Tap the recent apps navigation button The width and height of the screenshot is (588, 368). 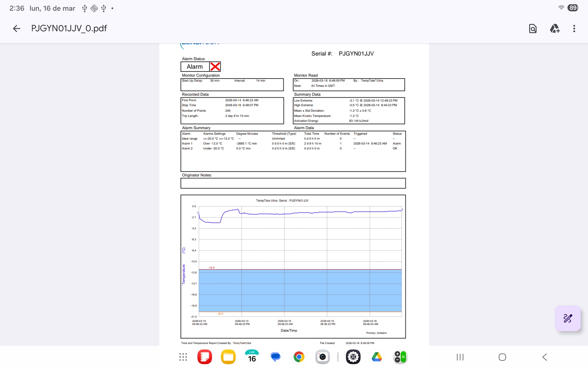click(460, 357)
